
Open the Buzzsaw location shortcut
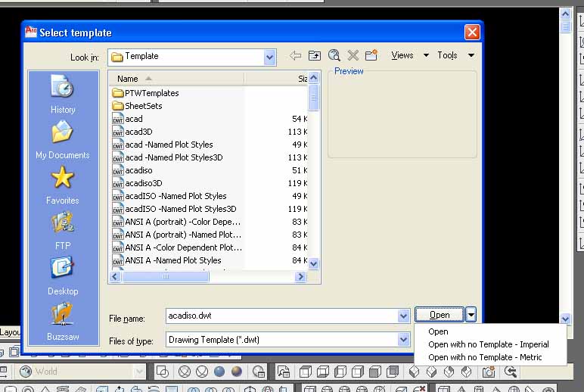(x=63, y=322)
